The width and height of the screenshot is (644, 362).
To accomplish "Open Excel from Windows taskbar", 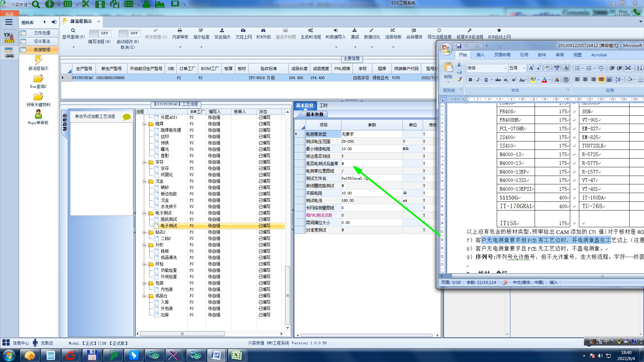I will point(237,355).
